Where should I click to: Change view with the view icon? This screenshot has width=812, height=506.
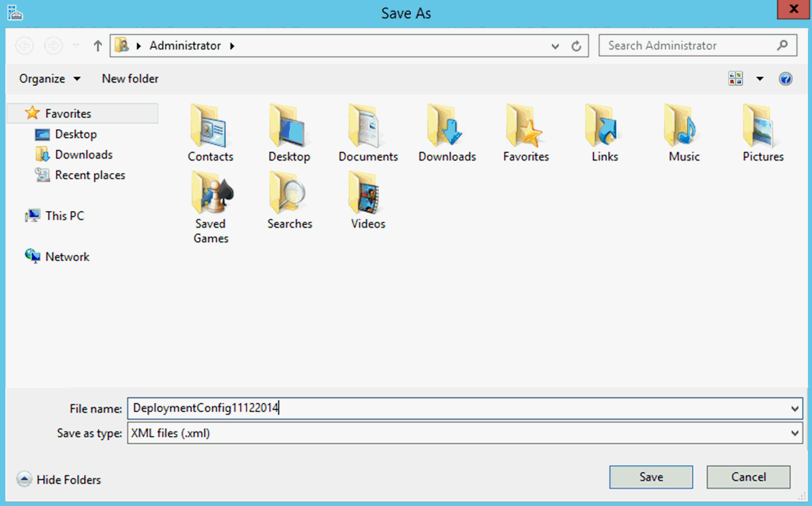736,79
